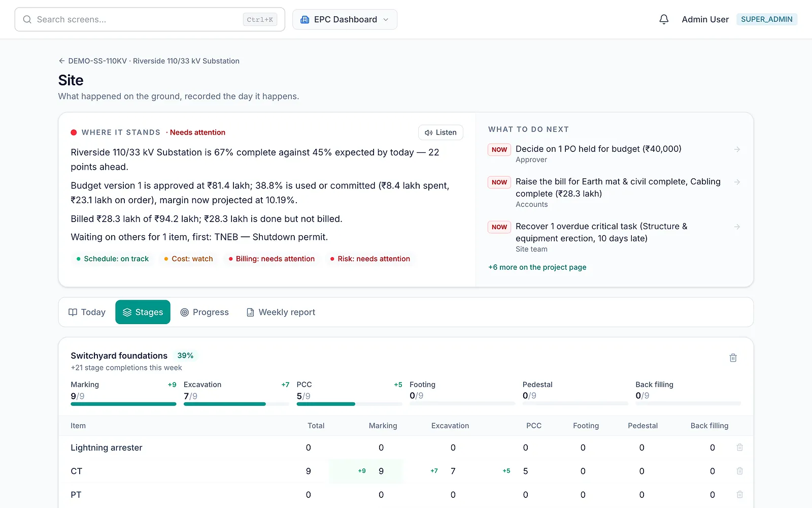Go back via the breadcrumb arrow
Viewport: 812px width, 508px height.
pyautogui.click(x=62, y=61)
